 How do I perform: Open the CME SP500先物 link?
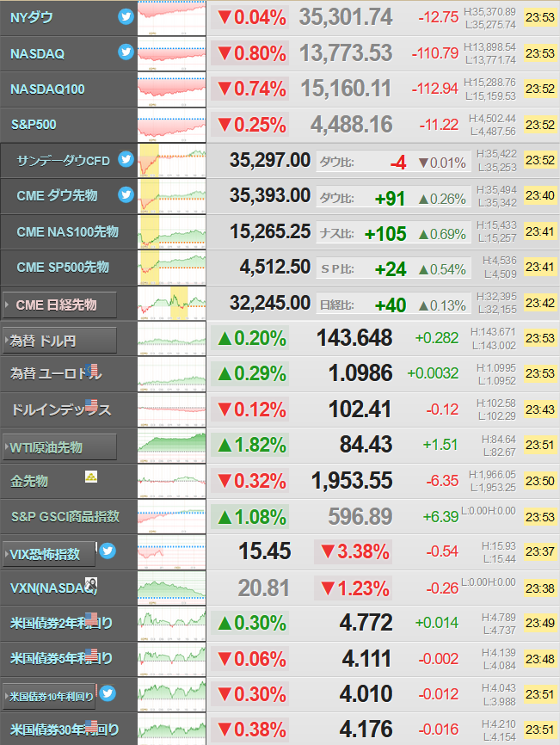click(63, 267)
